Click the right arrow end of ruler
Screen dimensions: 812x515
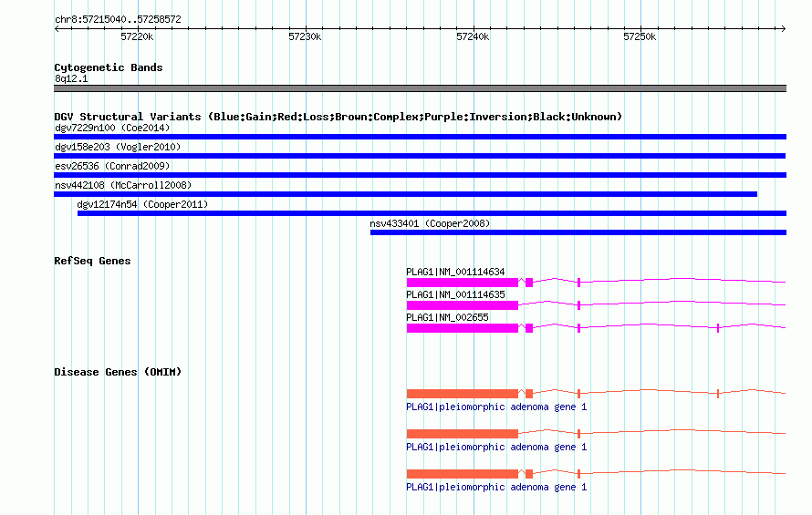click(784, 28)
